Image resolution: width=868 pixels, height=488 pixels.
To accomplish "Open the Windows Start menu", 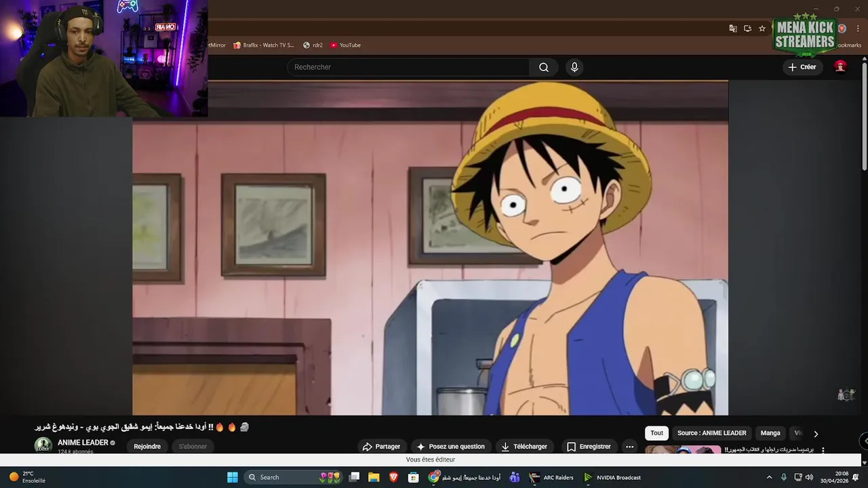I will click(x=233, y=477).
